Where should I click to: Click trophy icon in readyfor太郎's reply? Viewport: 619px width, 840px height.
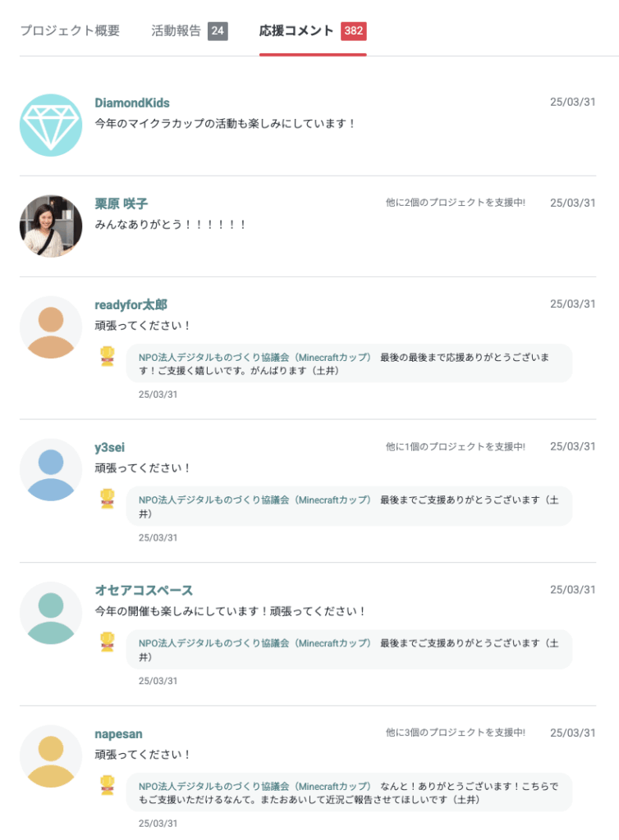108,357
